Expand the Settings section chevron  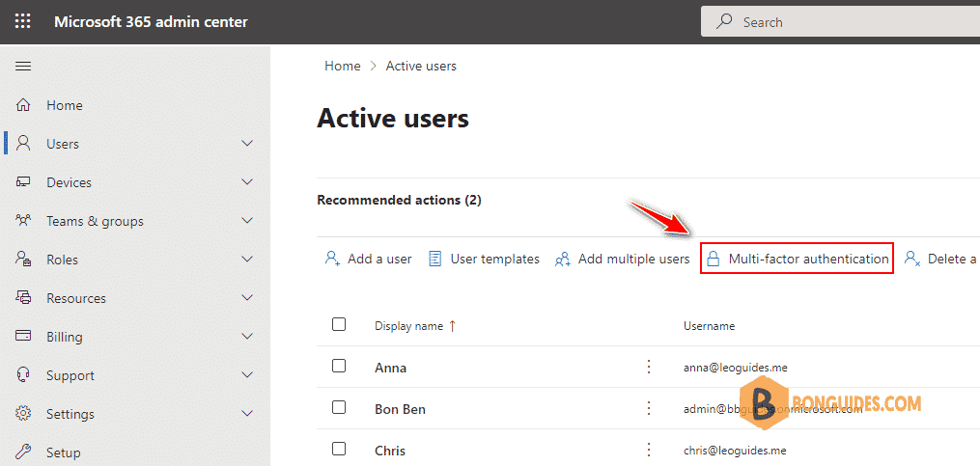click(247, 414)
